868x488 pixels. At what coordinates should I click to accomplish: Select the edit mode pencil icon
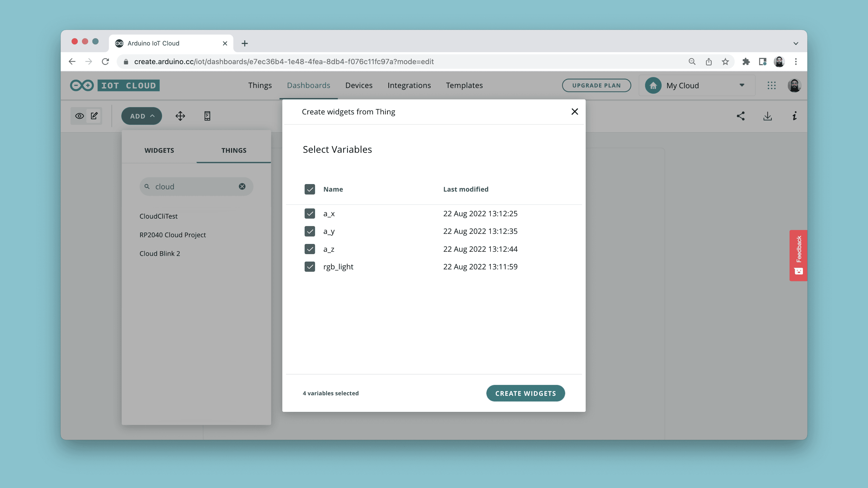tap(94, 116)
